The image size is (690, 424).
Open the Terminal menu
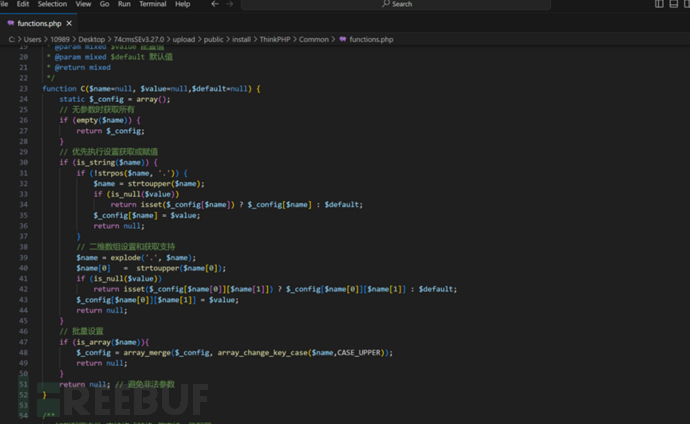(152, 4)
